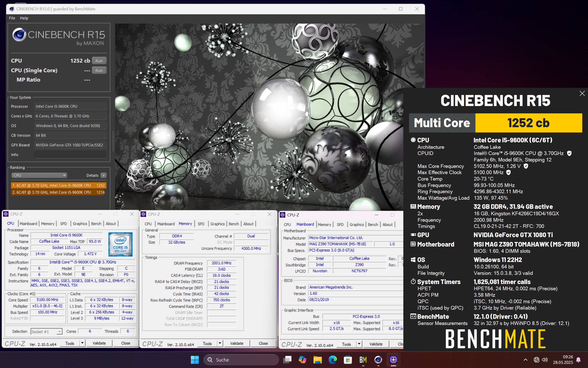This screenshot has height=368, width=588.
Task: Open Mainboard tab in left CPU-Z window
Action: (x=28, y=224)
